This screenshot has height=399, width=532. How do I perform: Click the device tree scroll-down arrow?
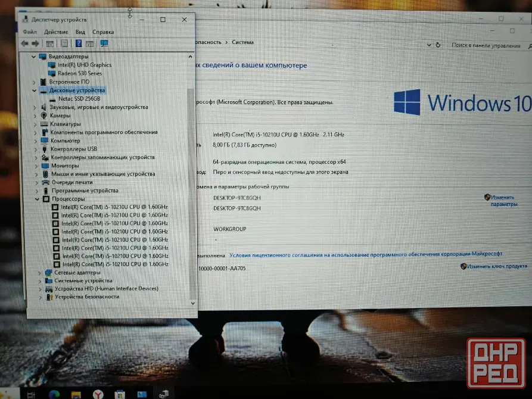pyautogui.click(x=192, y=303)
